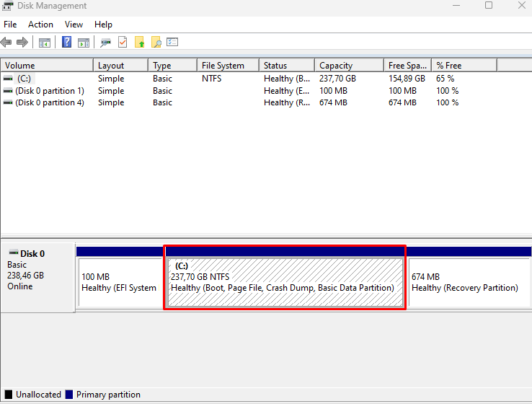
Task: Click the Healthy (B... status cell
Action: [287, 79]
